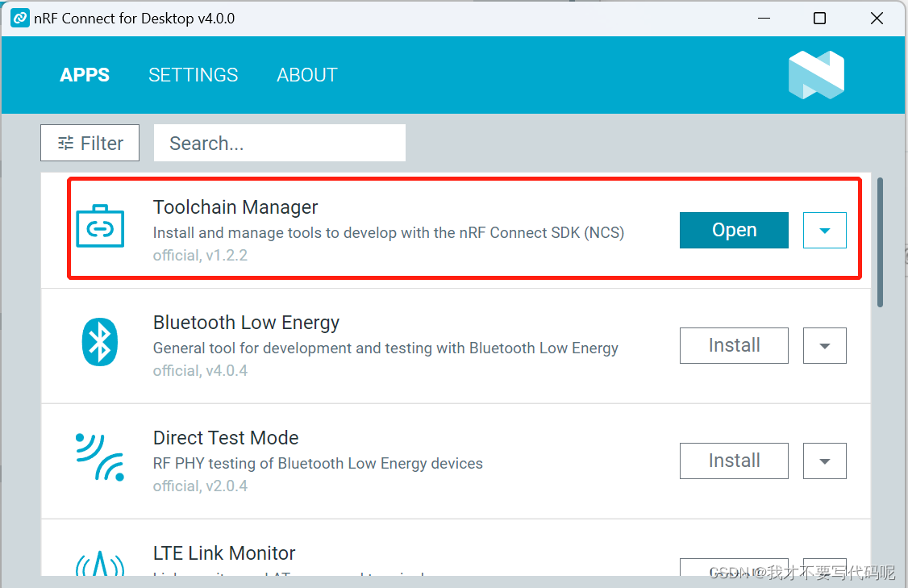Install Direct Test Mode app
908x588 pixels.
click(734, 461)
